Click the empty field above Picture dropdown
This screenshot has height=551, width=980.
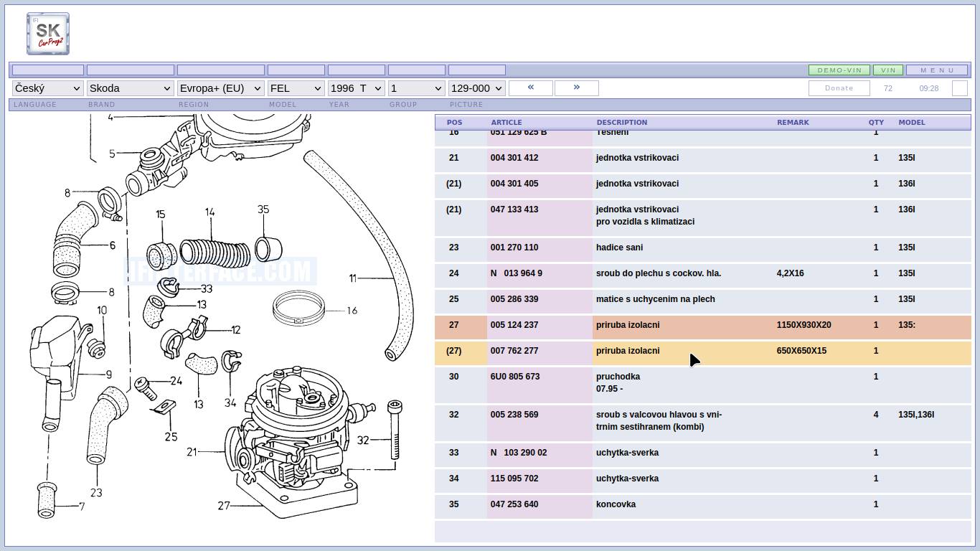tap(477, 70)
